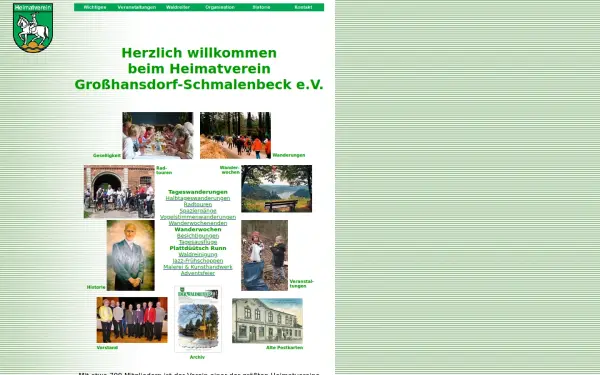This screenshot has width=600, height=375.
Task: Open the children forest cleanup photo
Action: (x=264, y=255)
